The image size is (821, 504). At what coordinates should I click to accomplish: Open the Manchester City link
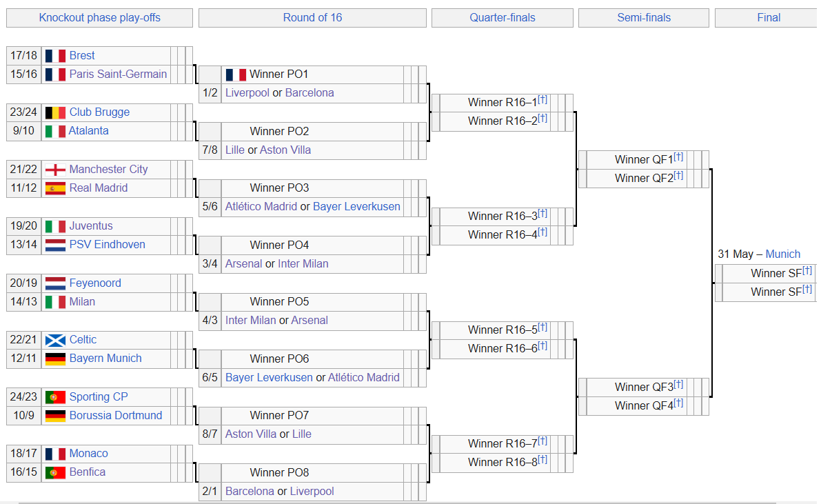tap(108, 169)
